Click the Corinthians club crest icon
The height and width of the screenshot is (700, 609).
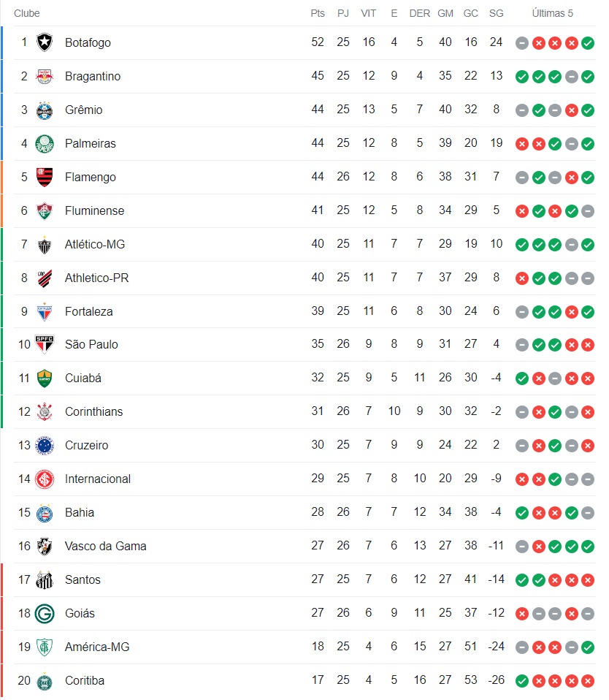(45, 411)
